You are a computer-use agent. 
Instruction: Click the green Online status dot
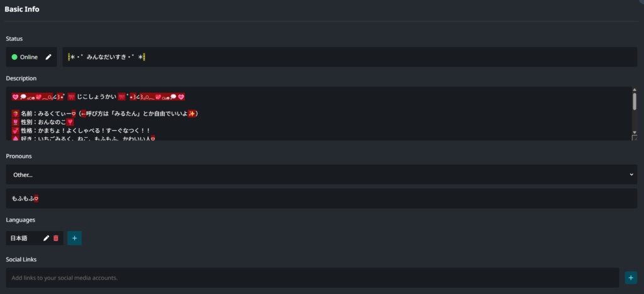[x=14, y=57]
